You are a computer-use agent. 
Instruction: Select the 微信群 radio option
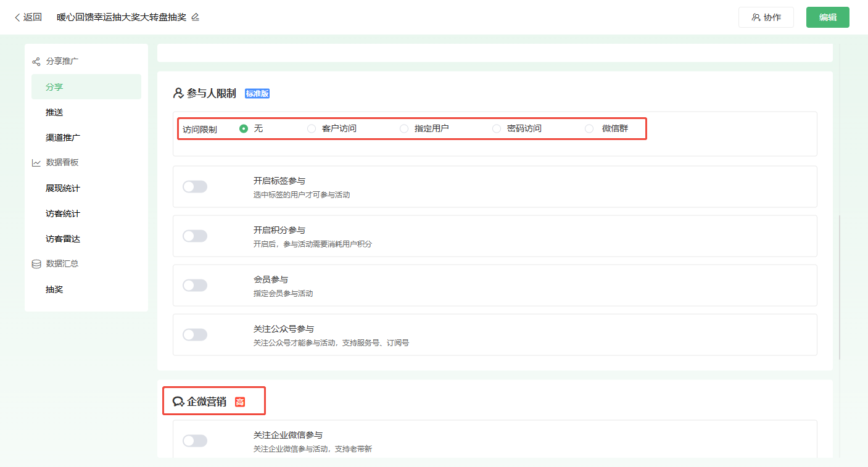pyautogui.click(x=589, y=129)
